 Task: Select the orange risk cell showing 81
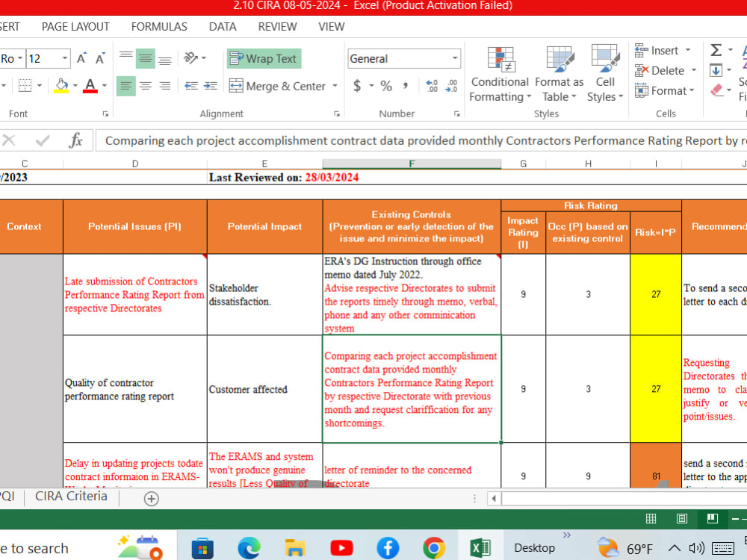click(656, 466)
